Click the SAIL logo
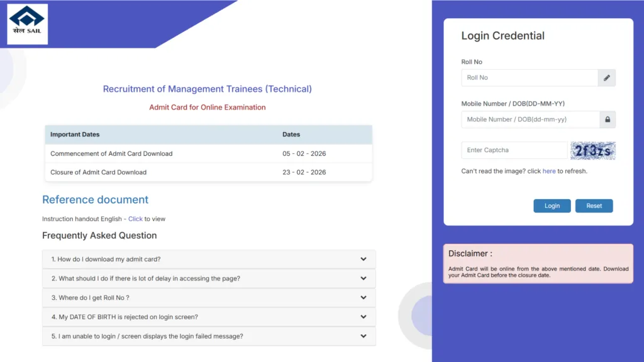Image resolution: width=644 pixels, height=362 pixels. click(x=26, y=23)
